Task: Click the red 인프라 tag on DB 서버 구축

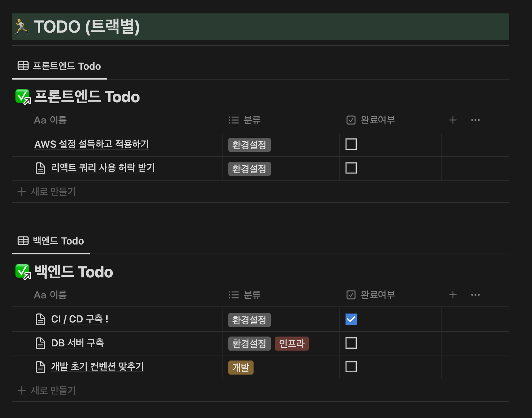Action: [292, 344]
